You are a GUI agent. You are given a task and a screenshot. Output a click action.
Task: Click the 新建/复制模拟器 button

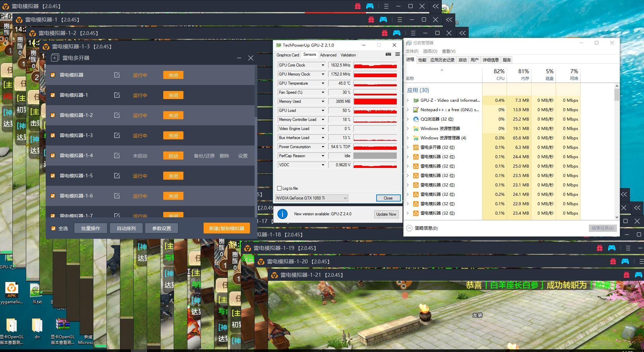[x=226, y=228]
